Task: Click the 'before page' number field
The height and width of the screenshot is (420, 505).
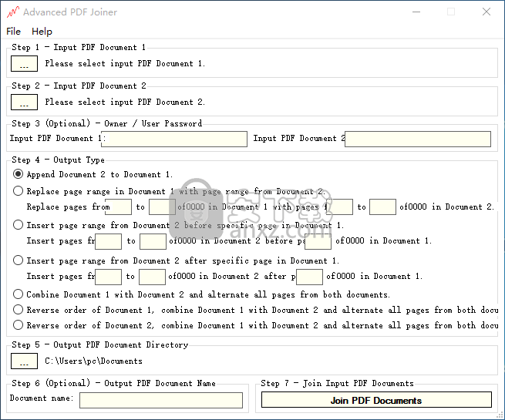Action: (x=318, y=241)
